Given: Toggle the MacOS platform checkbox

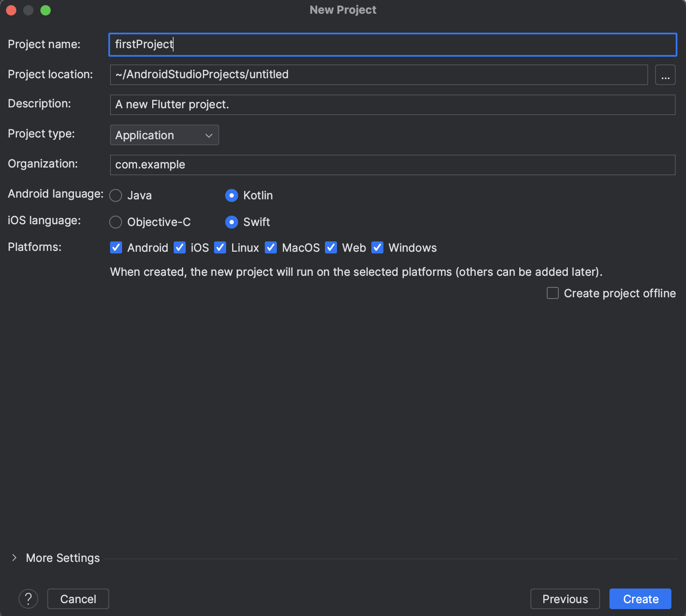Looking at the screenshot, I should click(x=271, y=248).
